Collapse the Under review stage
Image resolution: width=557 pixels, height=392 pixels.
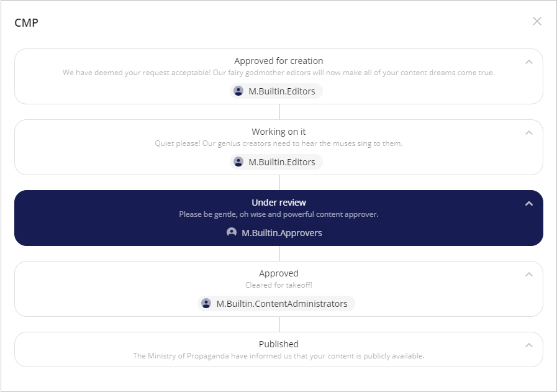pyautogui.click(x=529, y=203)
